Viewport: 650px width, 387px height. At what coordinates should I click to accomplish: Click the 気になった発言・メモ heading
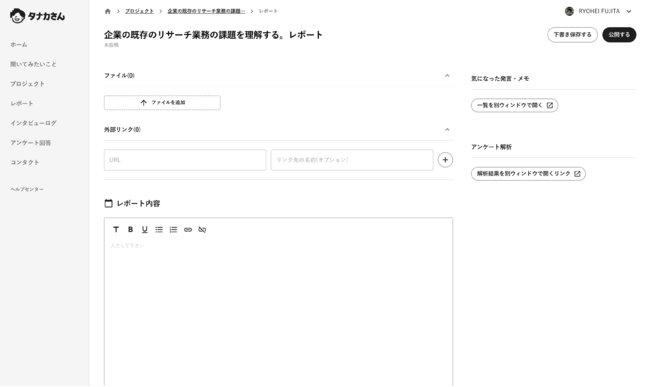click(500, 79)
